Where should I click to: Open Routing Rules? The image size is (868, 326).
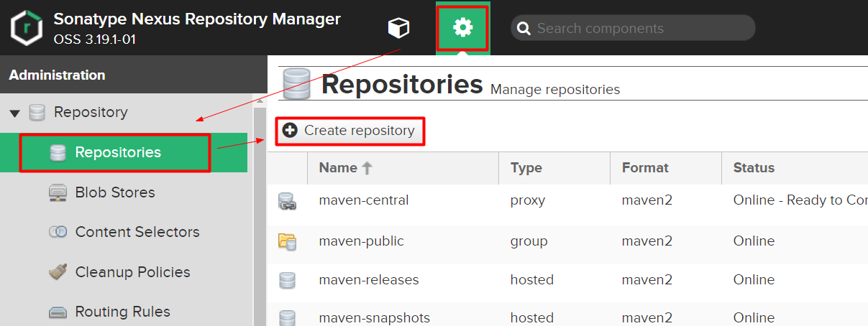[124, 312]
